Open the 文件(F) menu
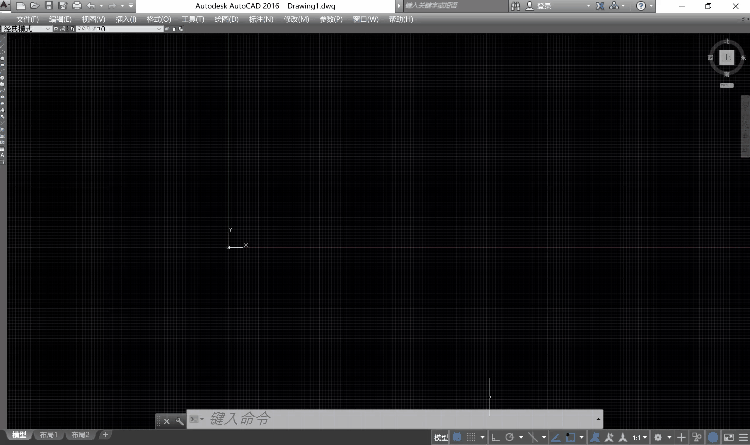The image size is (750, 445). coord(27,19)
